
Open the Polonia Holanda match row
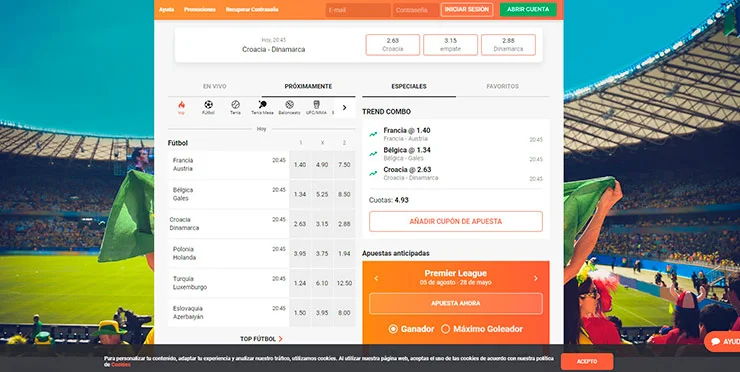[x=228, y=254]
